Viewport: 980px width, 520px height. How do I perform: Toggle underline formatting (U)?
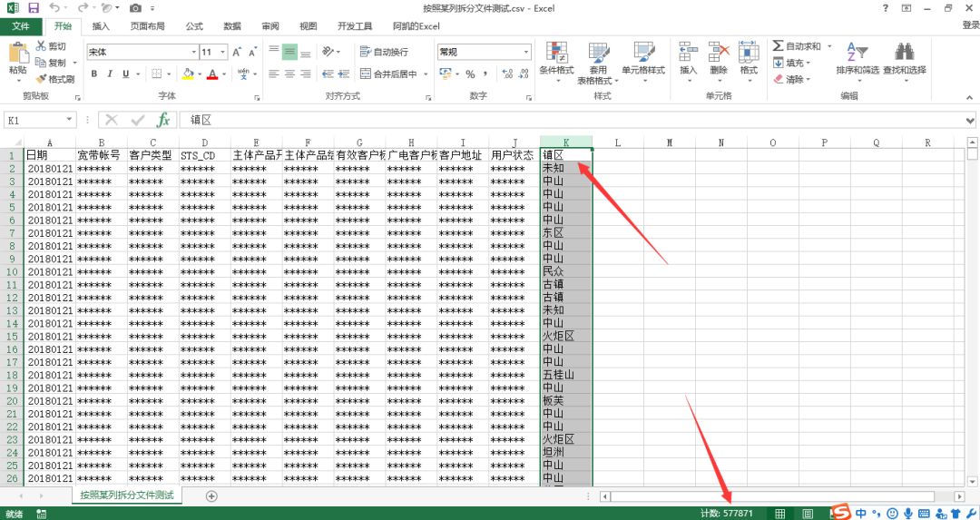click(125, 74)
